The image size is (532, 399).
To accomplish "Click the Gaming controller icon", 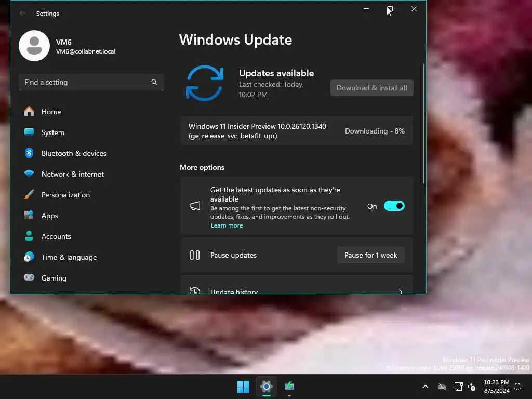I will [x=29, y=277].
